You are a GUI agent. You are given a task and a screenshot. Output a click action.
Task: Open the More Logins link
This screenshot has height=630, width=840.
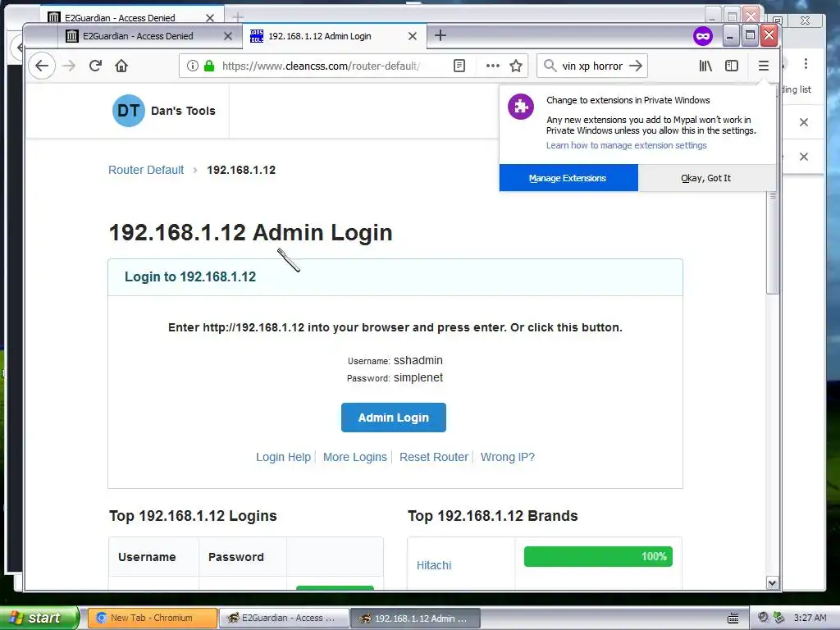354,457
